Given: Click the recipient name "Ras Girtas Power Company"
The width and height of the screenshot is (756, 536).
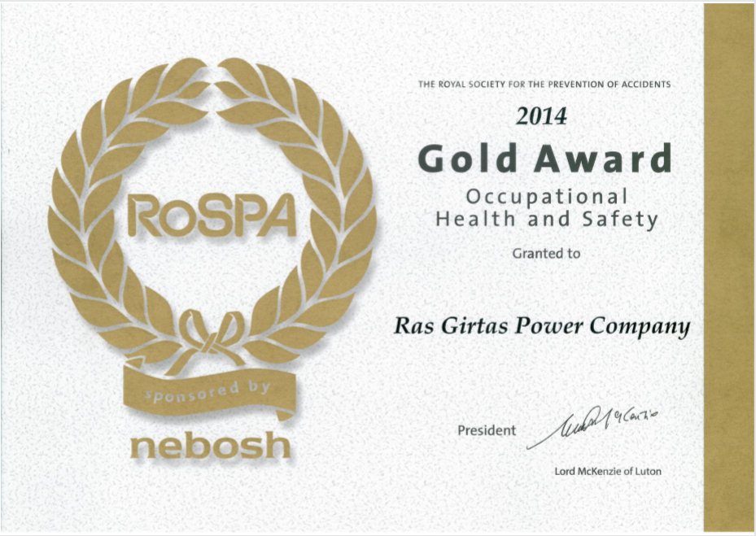Looking at the screenshot, I should click(x=542, y=327).
